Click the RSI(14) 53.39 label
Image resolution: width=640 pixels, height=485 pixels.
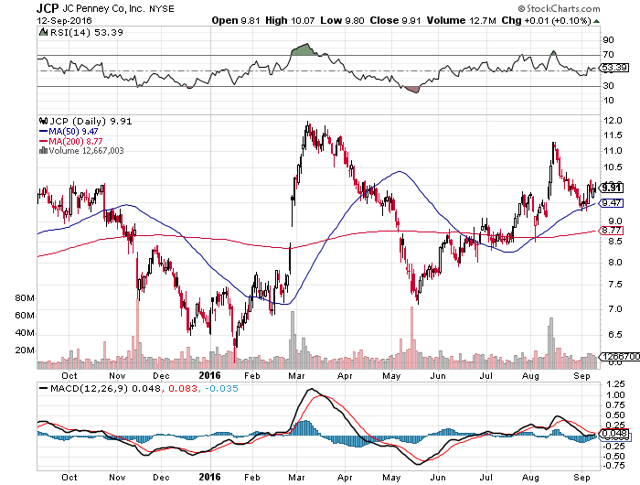[x=86, y=32]
